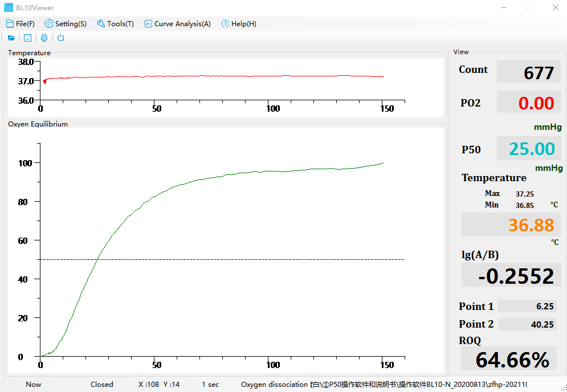Click the Max temperature value 37.25
This screenshot has width=567, height=392.
(525, 194)
